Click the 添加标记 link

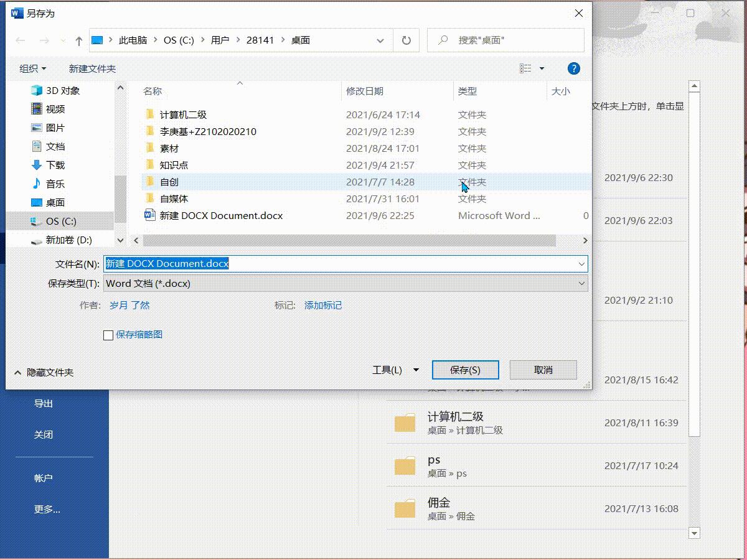pos(323,305)
